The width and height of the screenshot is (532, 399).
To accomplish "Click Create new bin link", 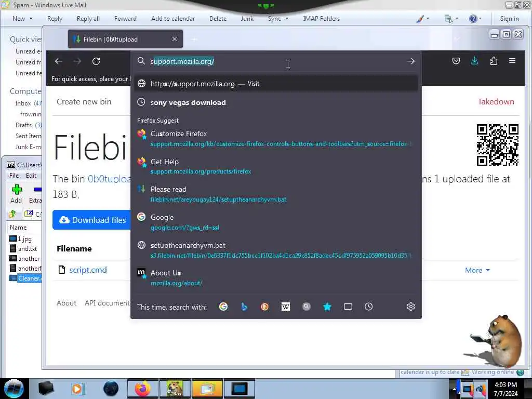I will click(x=84, y=101).
